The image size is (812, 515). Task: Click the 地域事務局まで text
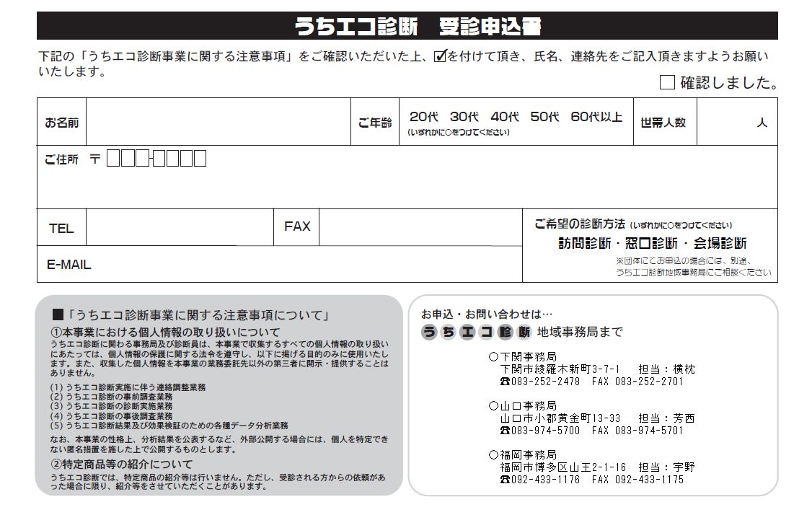point(580,332)
